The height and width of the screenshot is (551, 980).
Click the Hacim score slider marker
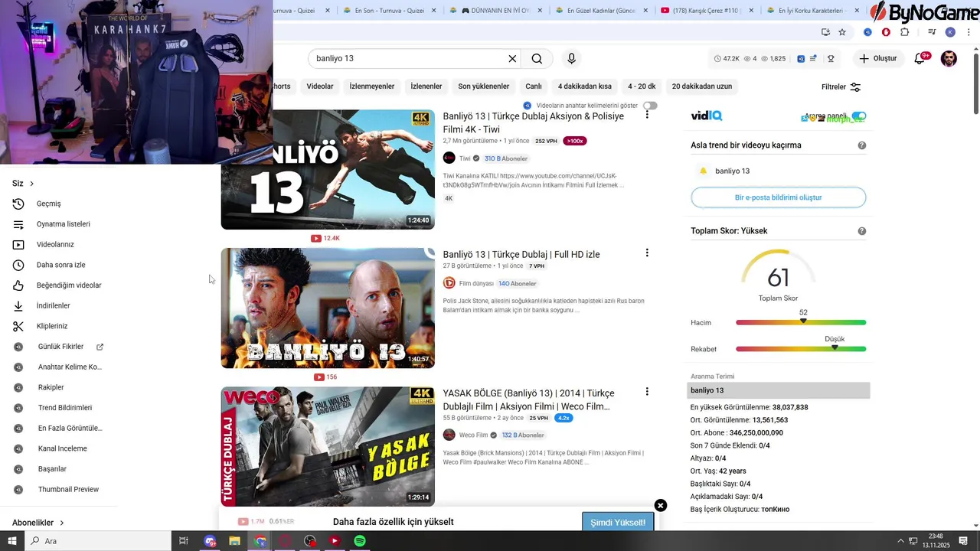tap(803, 321)
